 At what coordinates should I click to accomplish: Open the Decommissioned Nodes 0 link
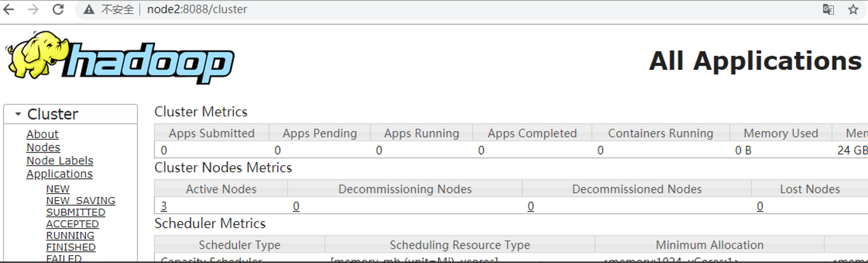(x=531, y=206)
